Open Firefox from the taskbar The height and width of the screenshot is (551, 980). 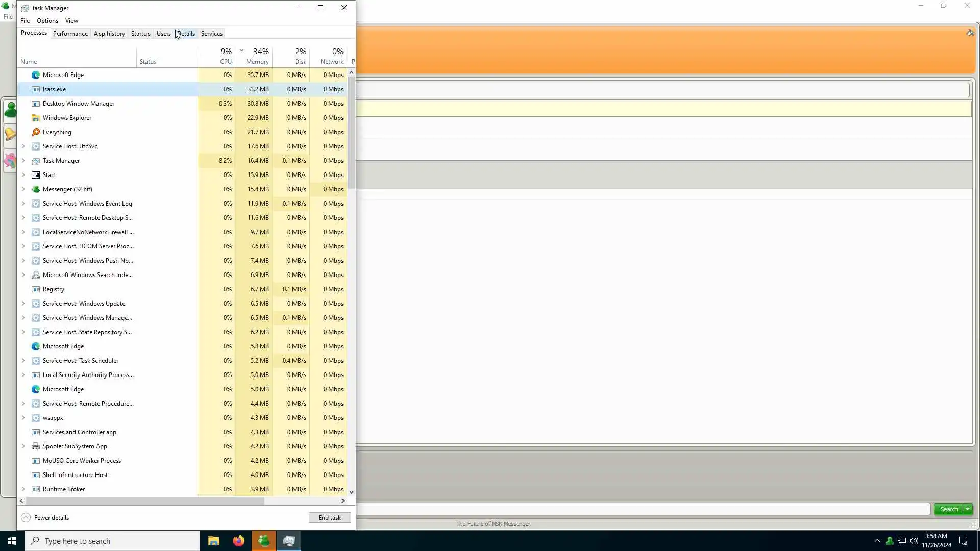(x=238, y=541)
